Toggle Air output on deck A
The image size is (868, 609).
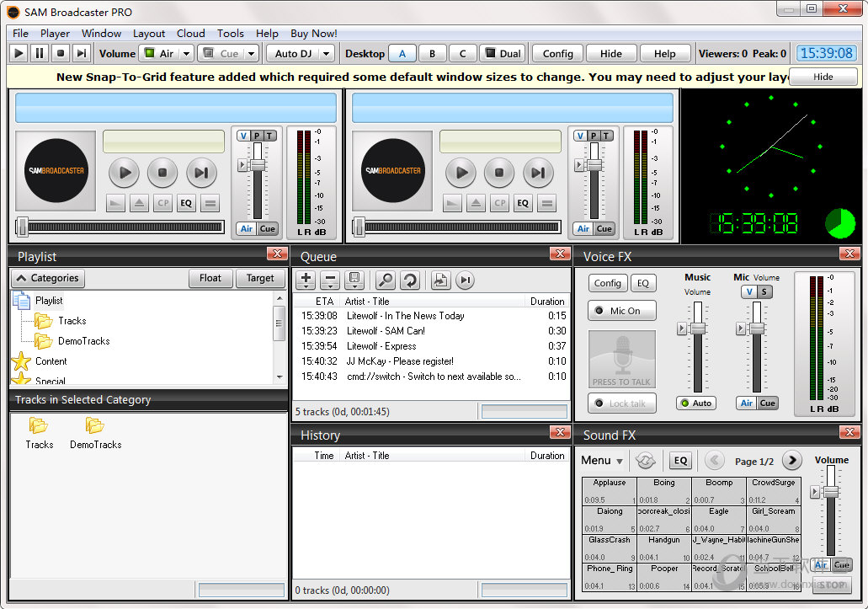pos(247,228)
